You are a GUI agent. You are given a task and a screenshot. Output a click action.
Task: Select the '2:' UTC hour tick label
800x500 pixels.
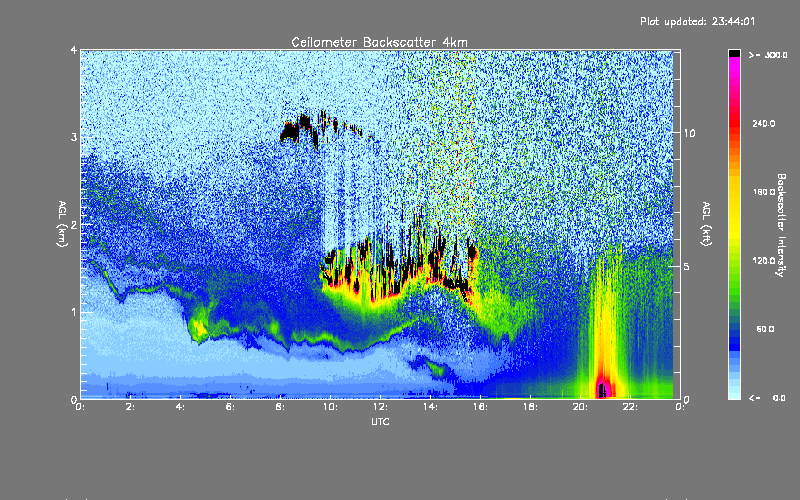coord(130,407)
